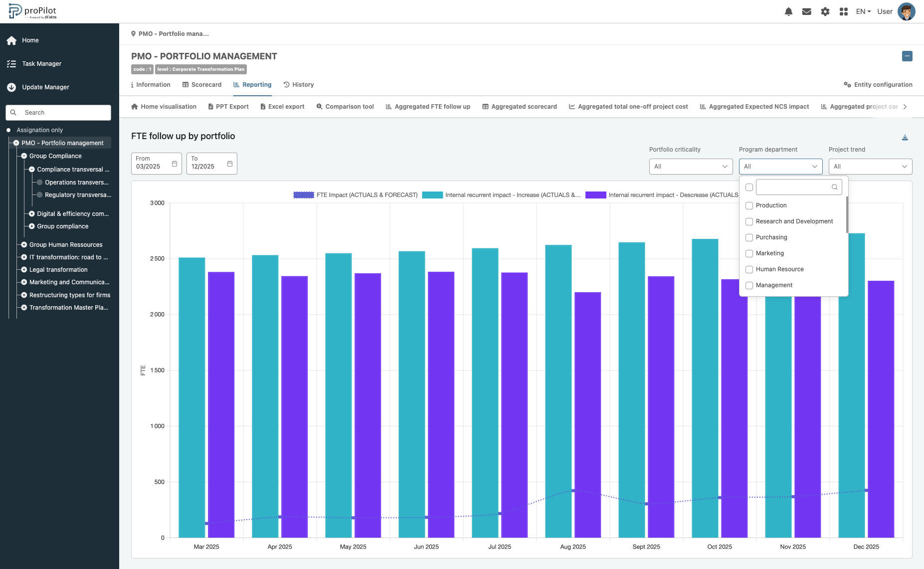The width and height of the screenshot is (924, 569).
Task: Click the From date field 03/2025
Action: (157, 164)
